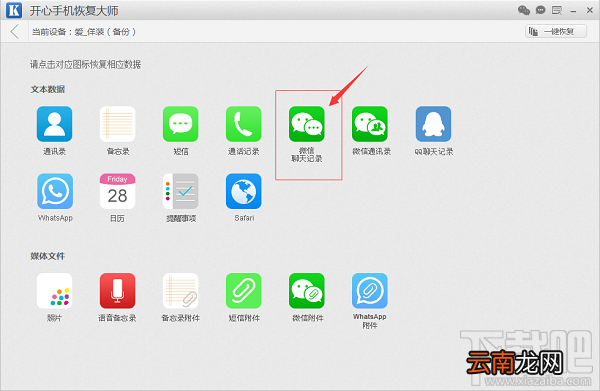Open the feedback note icon in title bar

click(557, 10)
